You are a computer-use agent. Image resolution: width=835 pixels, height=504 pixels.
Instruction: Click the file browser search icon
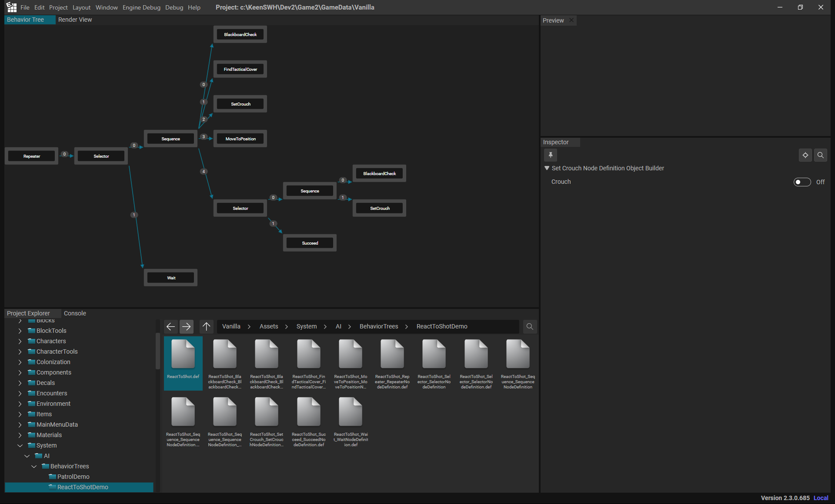pos(530,326)
